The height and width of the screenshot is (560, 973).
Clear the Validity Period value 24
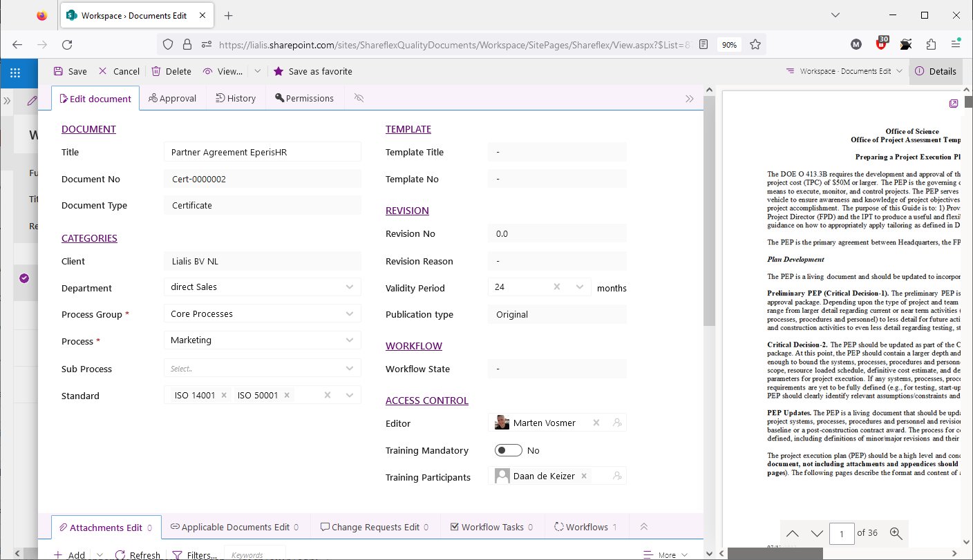coord(557,287)
